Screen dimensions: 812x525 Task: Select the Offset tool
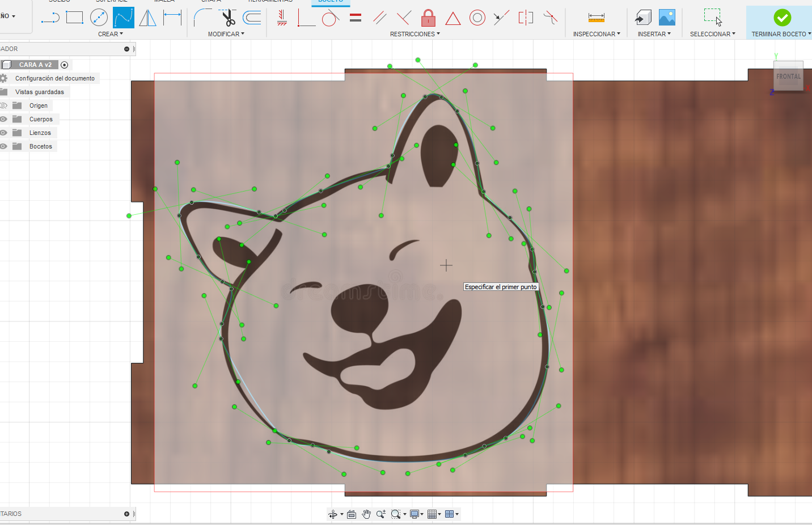click(252, 18)
